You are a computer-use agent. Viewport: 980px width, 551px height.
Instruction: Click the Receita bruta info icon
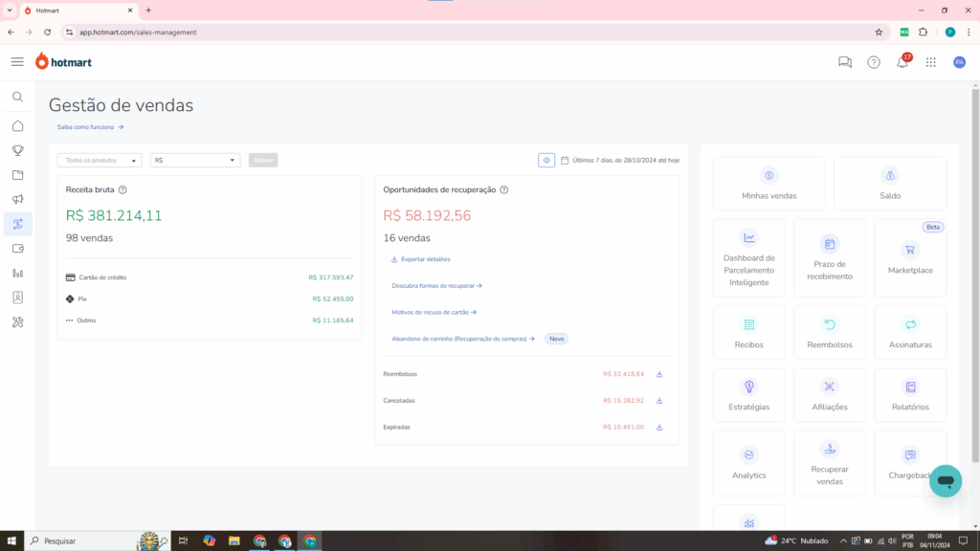(x=122, y=190)
